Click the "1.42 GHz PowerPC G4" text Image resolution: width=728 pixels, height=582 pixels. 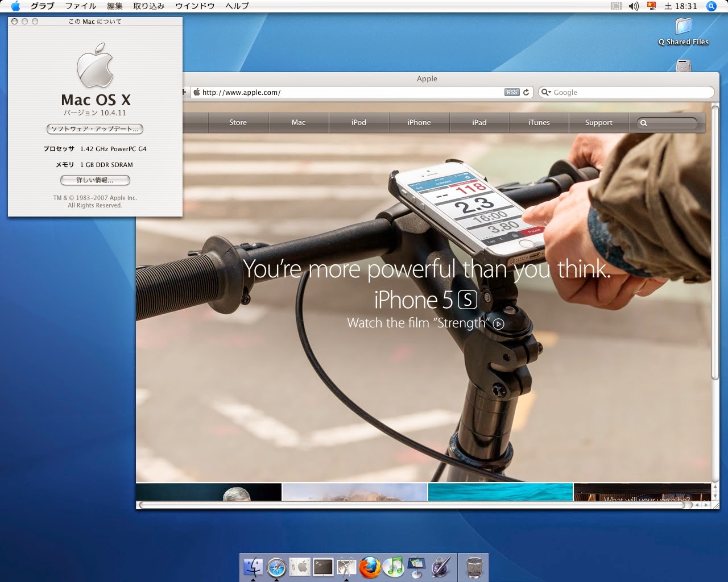(x=113, y=149)
